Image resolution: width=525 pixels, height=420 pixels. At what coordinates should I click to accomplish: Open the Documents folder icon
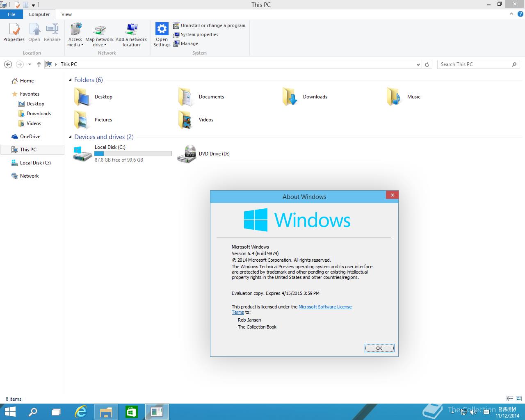pos(186,97)
